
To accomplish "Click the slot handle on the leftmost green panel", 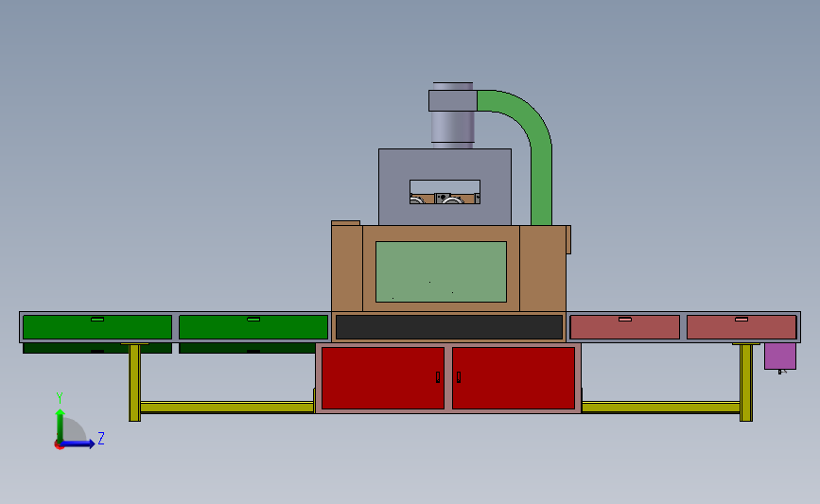I will click(97, 319).
